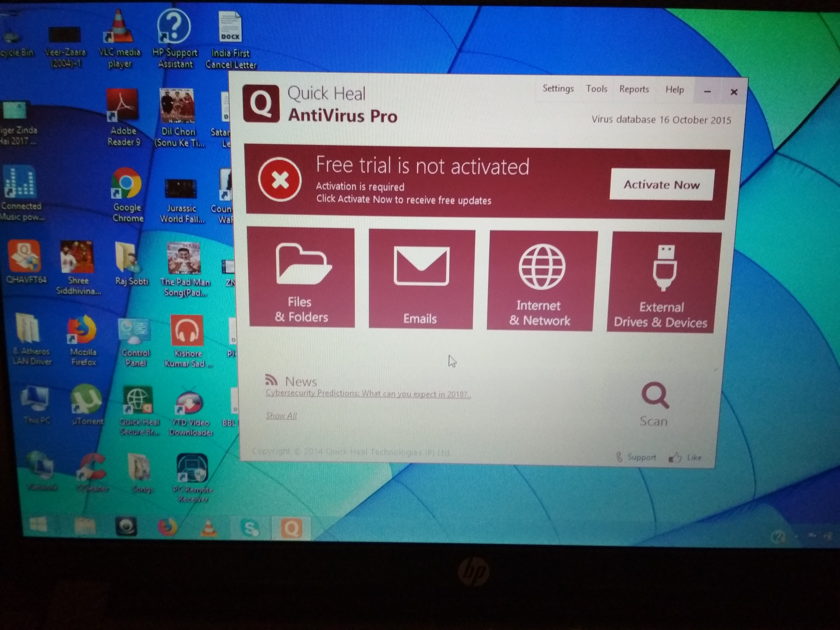Screen dimensions: 840x630
Task: Open Skype from the taskbar
Action: pyautogui.click(x=250, y=528)
